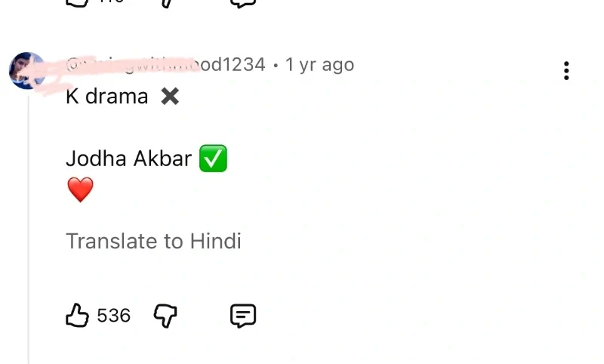Select the "Jodha Akbar" comment text

pos(128,159)
